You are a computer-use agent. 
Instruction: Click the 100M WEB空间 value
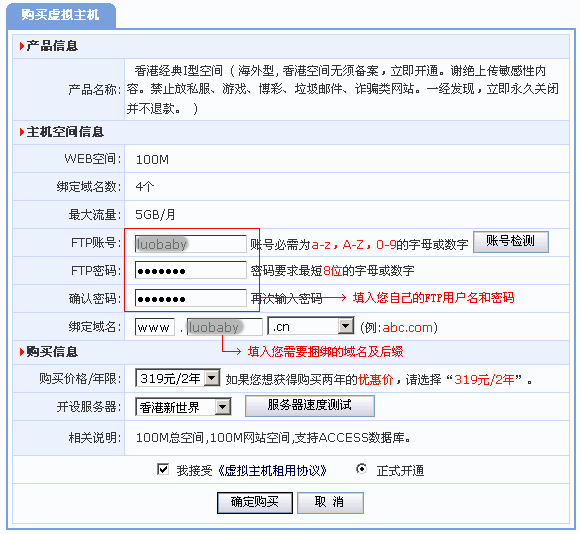click(152, 160)
